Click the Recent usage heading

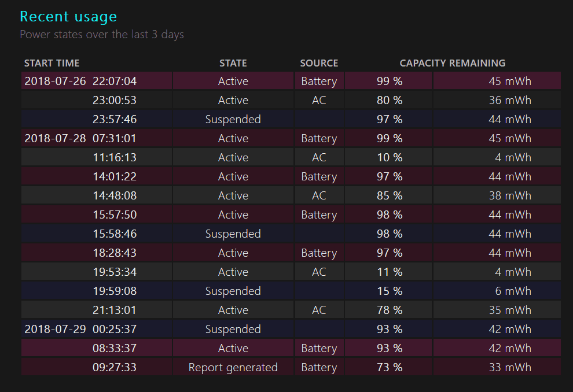click(x=68, y=17)
